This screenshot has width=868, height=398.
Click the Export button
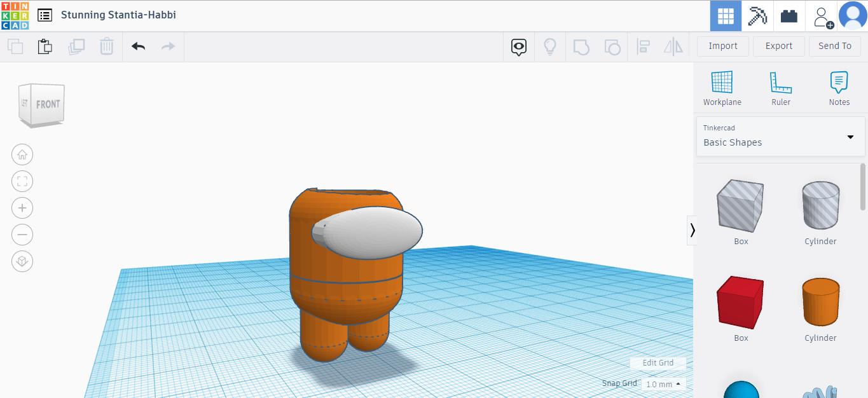(x=779, y=46)
